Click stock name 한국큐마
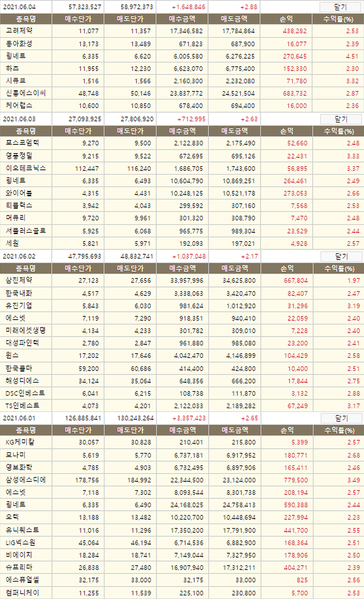This screenshot has width=364, height=599. [x=19, y=368]
